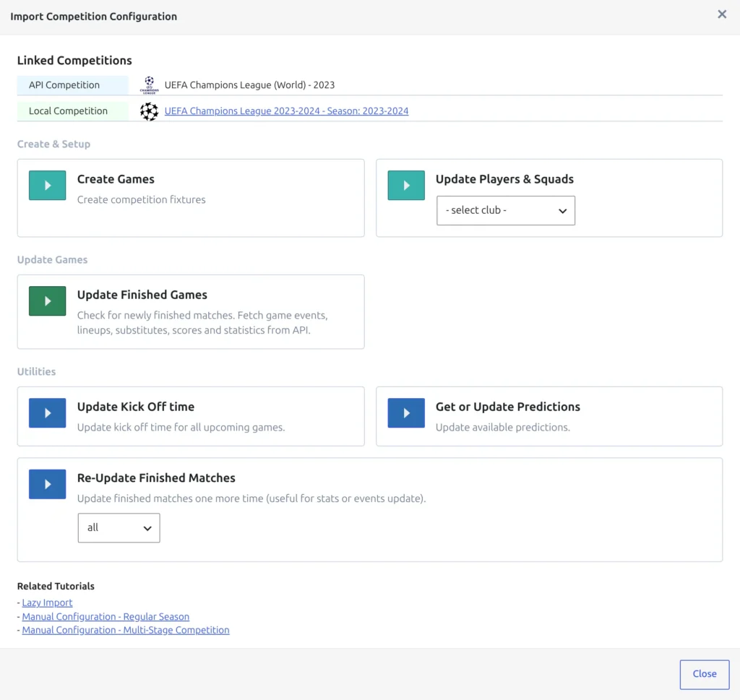Click the Create Games heading
Image resolution: width=740 pixels, height=700 pixels.
click(116, 179)
